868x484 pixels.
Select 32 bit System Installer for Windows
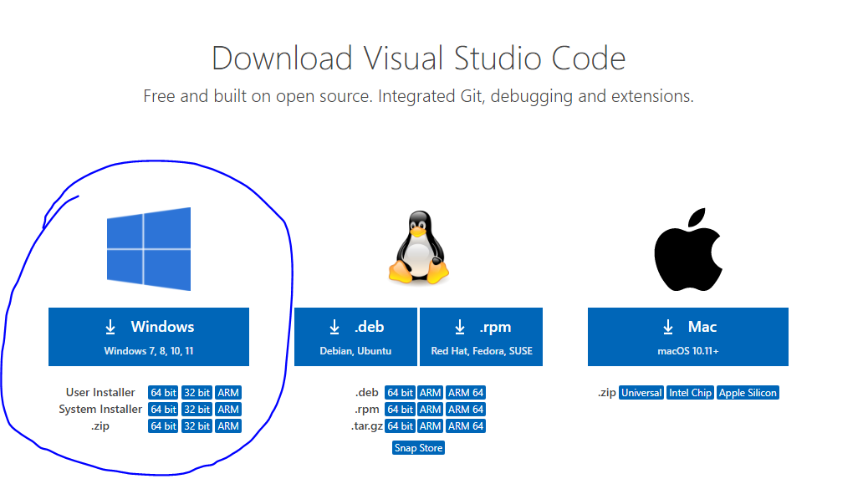[x=197, y=409]
